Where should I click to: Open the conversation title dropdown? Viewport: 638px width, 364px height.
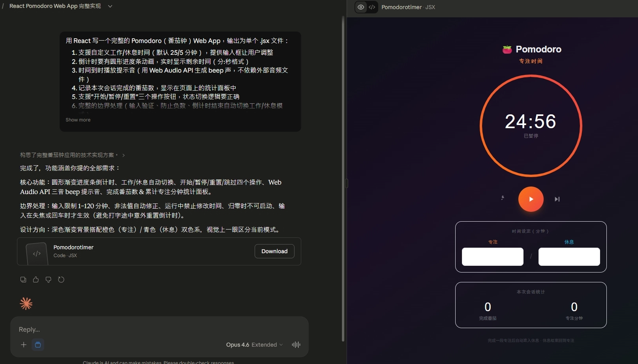(x=110, y=6)
